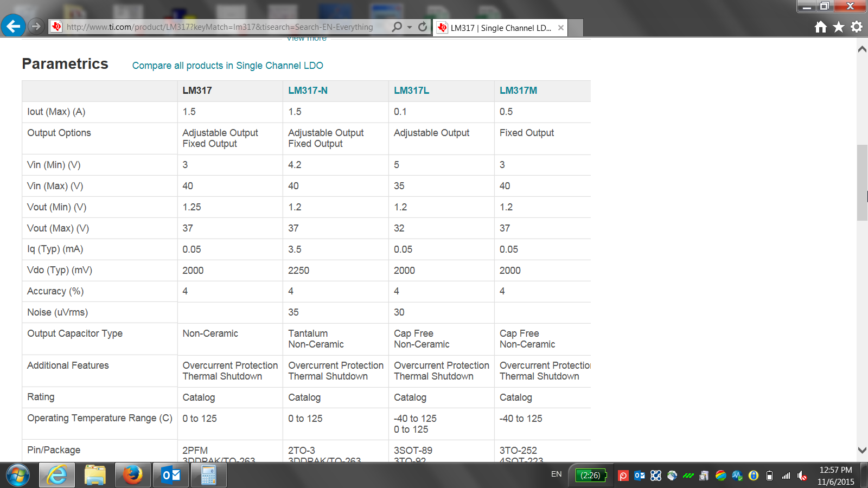Open the LM317M product link
This screenshot has width=868, height=488.
(x=518, y=91)
